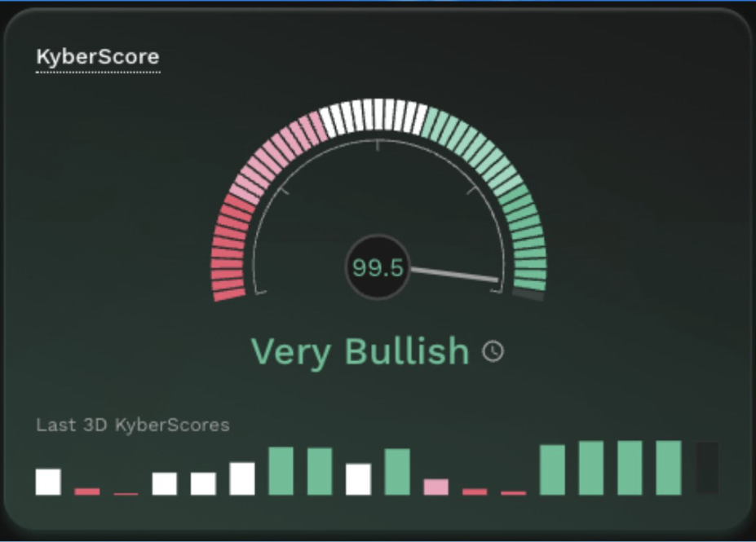Select the gauge needle pointer
756x542 pixels.
tap(455, 274)
